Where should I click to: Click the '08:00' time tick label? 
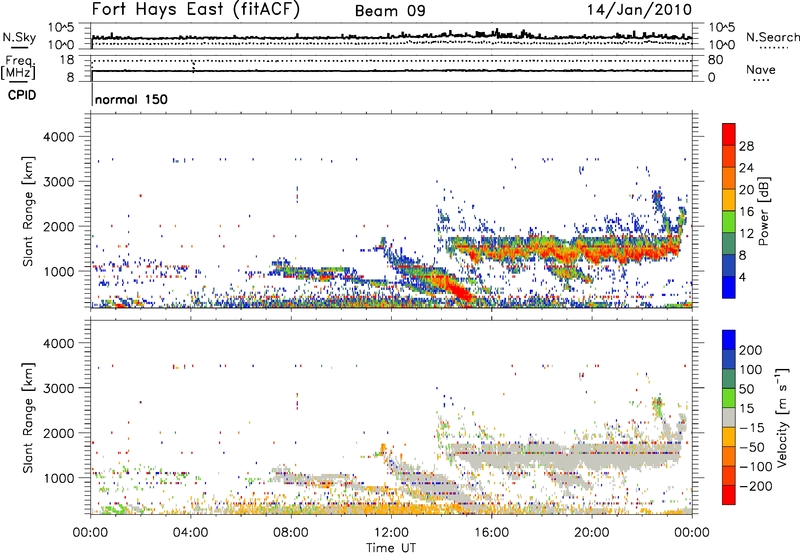click(291, 533)
